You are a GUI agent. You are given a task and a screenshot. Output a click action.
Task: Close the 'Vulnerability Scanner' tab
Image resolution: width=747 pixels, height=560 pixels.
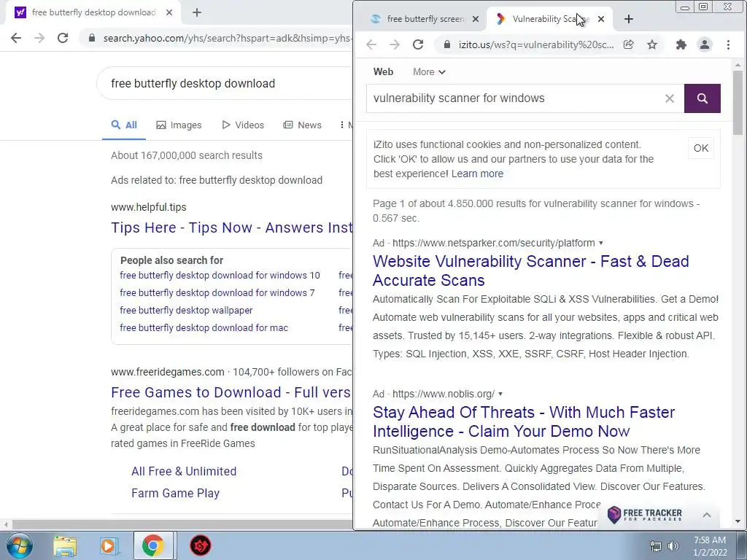coord(601,19)
